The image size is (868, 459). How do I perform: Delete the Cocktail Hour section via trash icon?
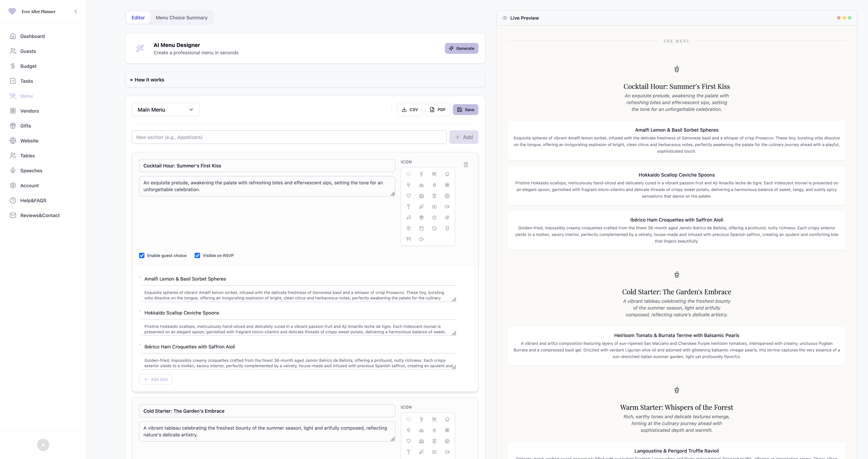(466, 165)
